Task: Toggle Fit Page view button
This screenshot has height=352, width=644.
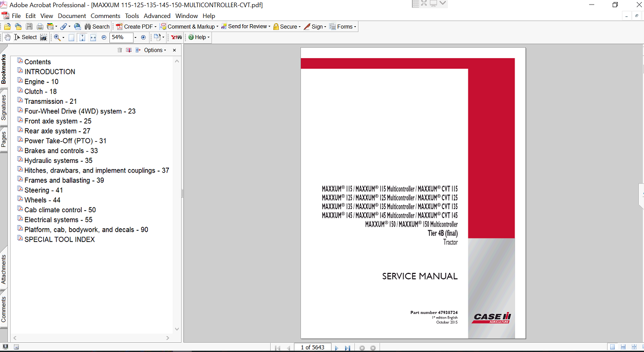Action: [82, 38]
